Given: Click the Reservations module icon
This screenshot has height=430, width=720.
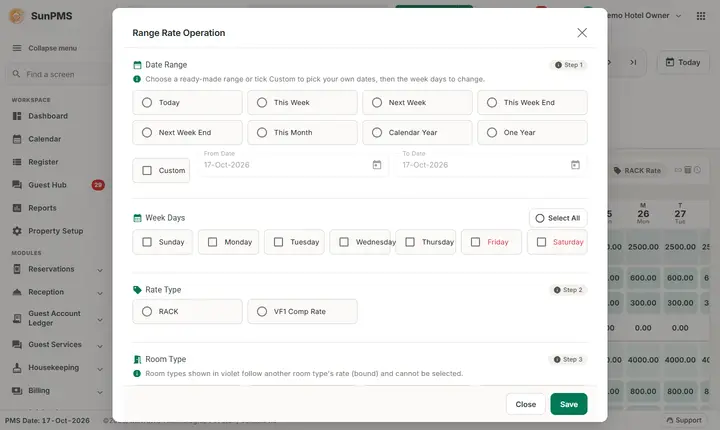Looking at the screenshot, I should 17,269.
